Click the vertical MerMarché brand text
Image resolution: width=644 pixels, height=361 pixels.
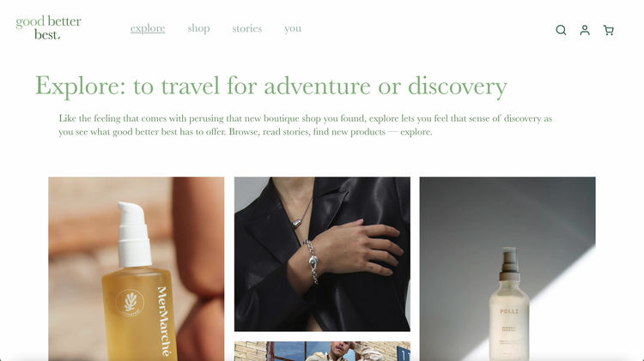[163, 322]
